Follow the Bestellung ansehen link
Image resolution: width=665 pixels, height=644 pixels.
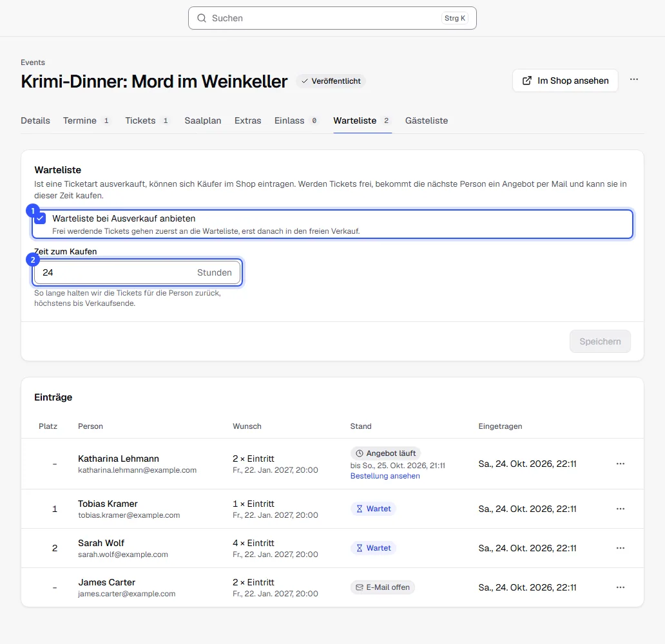(x=385, y=476)
